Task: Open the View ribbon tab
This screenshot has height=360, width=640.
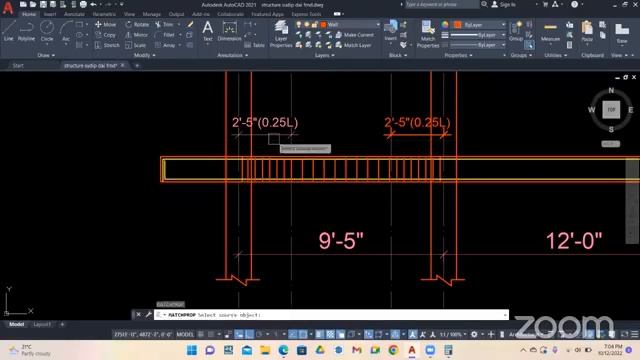Action: [x=129, y=14]
